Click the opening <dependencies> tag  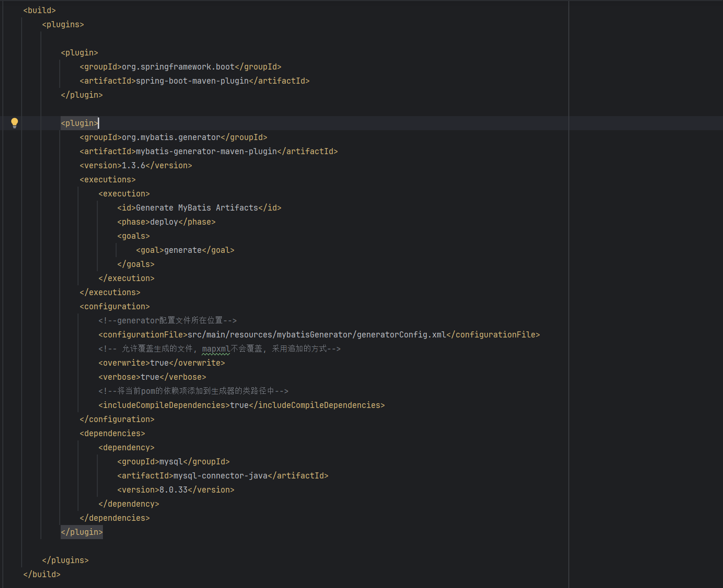(112, 433)
